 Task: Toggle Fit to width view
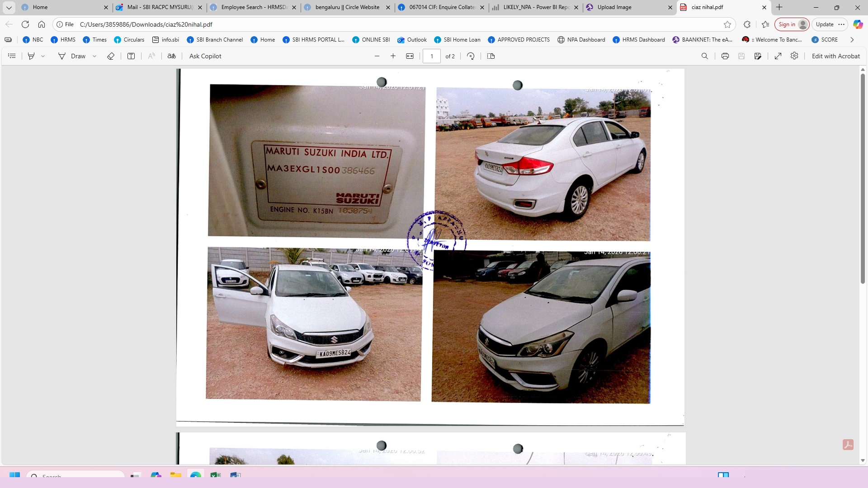tap(410, 56)
